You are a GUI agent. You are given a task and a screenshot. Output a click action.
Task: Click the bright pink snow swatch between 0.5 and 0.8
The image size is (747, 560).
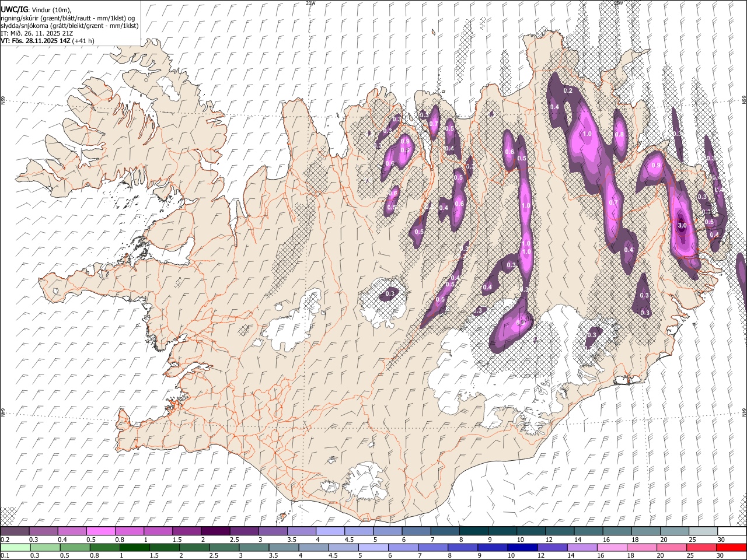(x=101, y=531)
